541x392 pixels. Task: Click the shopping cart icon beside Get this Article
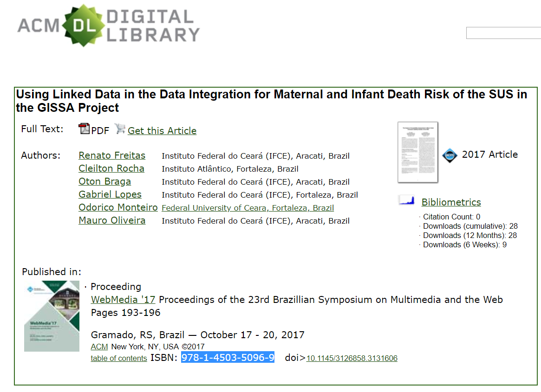pyautogui.click(x=120, y=129)
